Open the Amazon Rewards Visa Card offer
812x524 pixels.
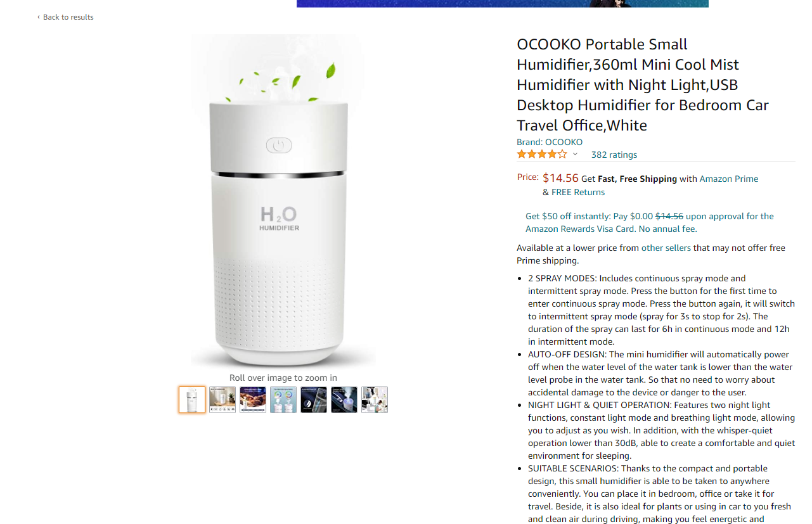(650, 222)
